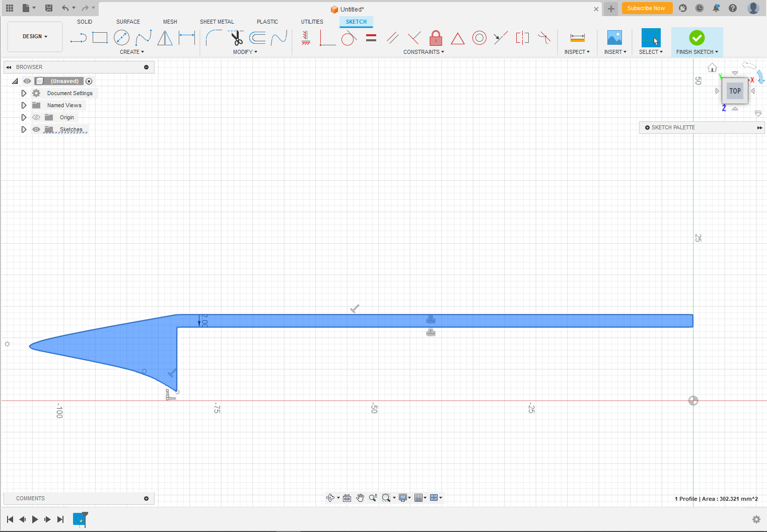Collapse the Unsaved root component tree
The width and height of the screenshot is (767, 532).
[x=15, y=81]
